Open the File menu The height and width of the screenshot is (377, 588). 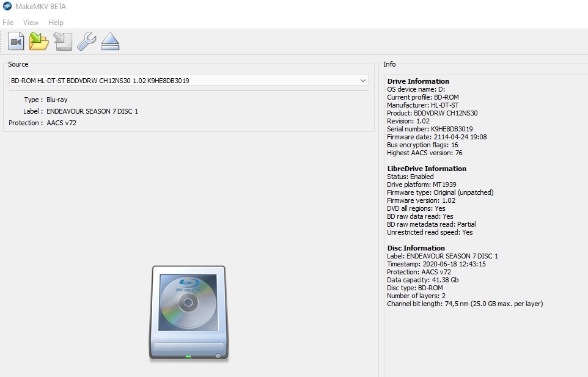tap(8, 23)
